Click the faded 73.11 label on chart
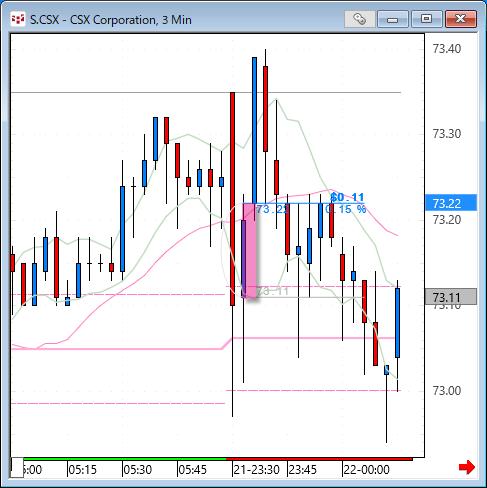Image resolution: width=487 pixels, height=488 pixels. [x=273, y=291]
